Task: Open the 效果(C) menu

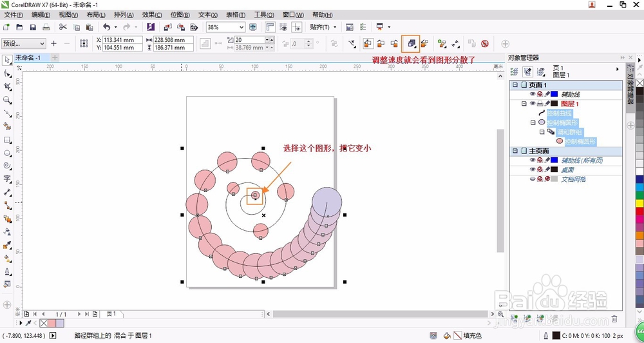Action: tap(152, 14)
